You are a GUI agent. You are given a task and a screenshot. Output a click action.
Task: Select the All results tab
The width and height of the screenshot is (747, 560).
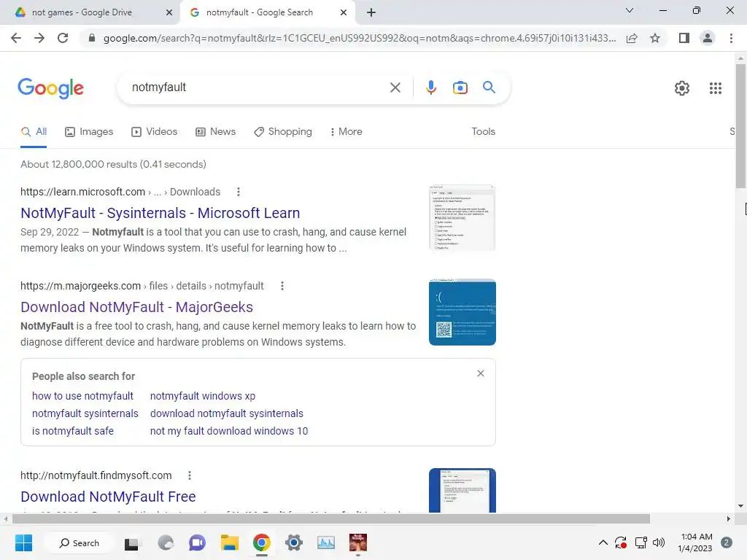pos(34,132)
